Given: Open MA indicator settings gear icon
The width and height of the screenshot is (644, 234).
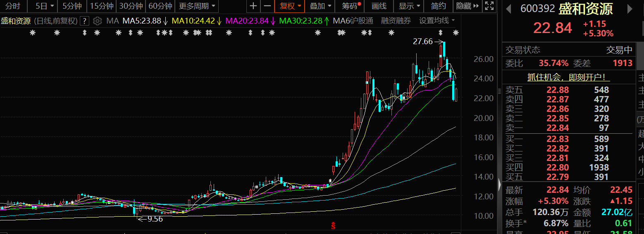Looking at the screenshot, I should (97, 21).
